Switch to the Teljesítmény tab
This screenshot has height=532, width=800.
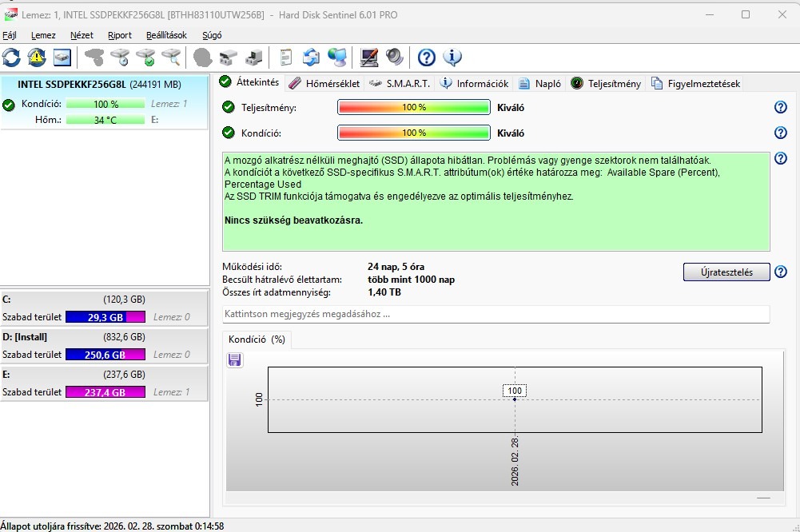[606, 84]
